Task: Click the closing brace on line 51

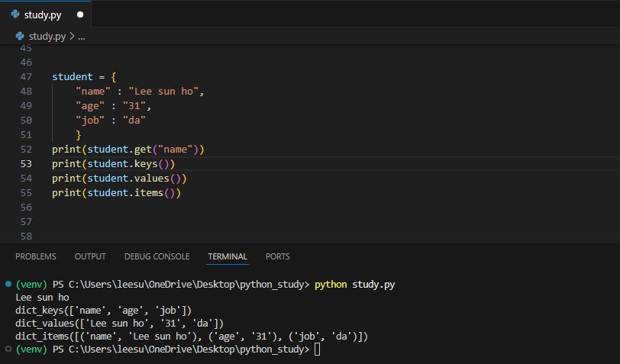Action: point(79,135)
